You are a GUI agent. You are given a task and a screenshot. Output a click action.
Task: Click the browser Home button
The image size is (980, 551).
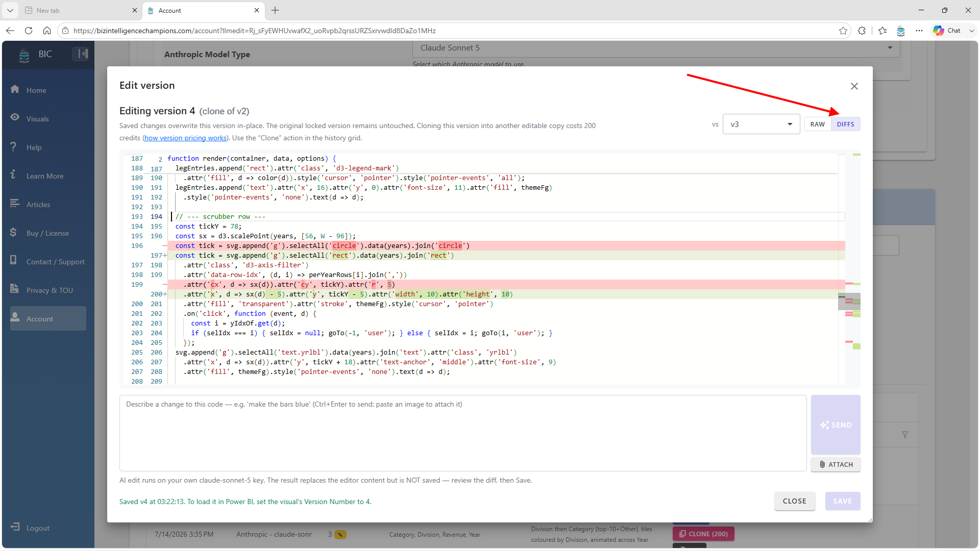click(x=47, y=31)
